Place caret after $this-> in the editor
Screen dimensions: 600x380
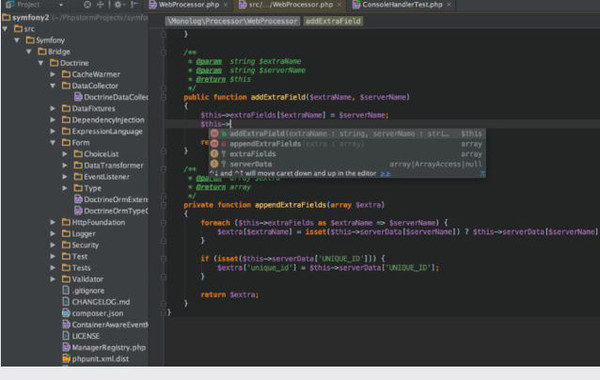click(x=231, y=124)
